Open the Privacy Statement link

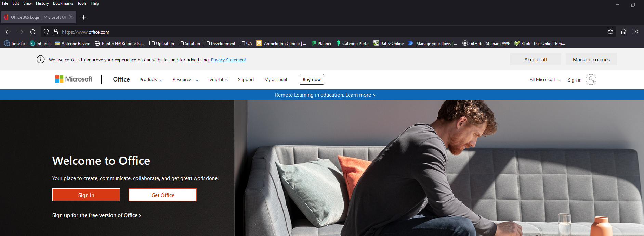[x=228, y=60]
